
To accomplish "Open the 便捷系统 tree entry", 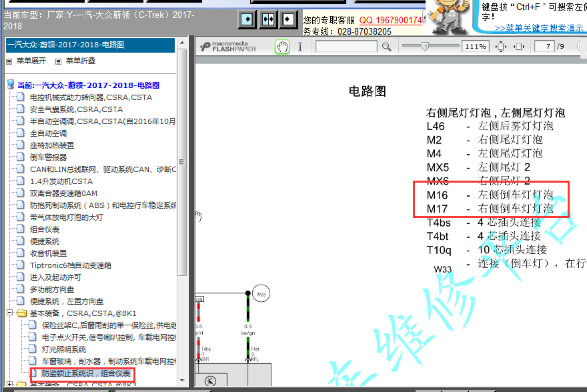I will (45, 241).
